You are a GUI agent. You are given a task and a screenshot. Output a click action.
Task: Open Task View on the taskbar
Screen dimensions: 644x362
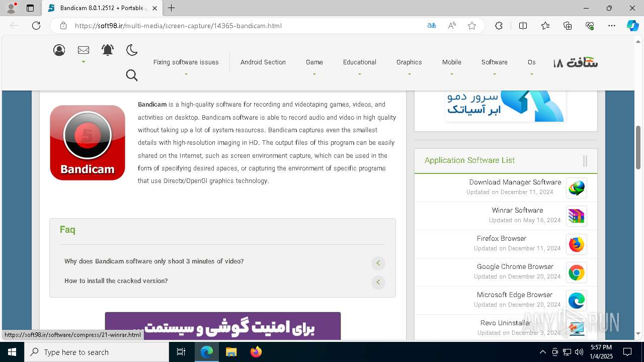point(181,352)
